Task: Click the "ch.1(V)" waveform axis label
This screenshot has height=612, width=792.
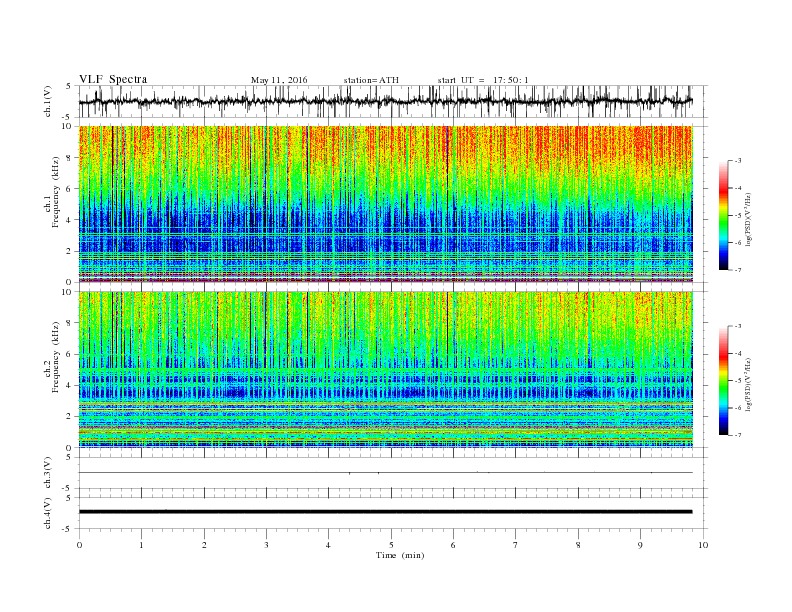Action: [x=48, y=101]
